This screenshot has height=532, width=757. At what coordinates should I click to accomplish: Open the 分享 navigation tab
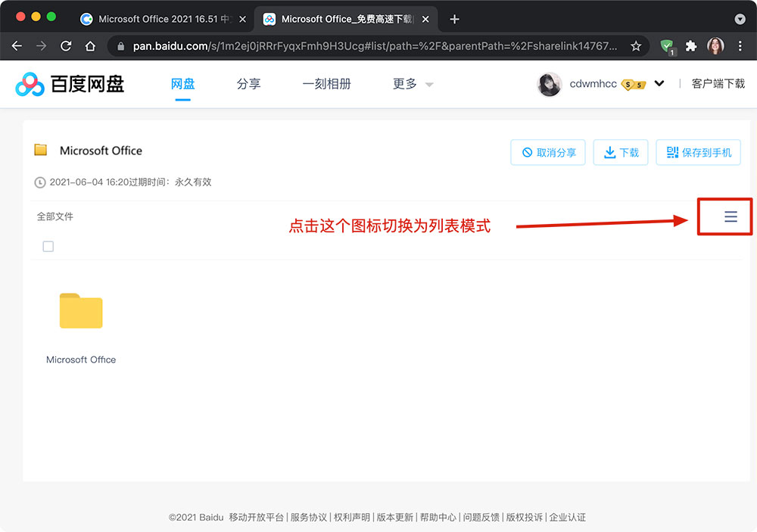coord(248,84)
